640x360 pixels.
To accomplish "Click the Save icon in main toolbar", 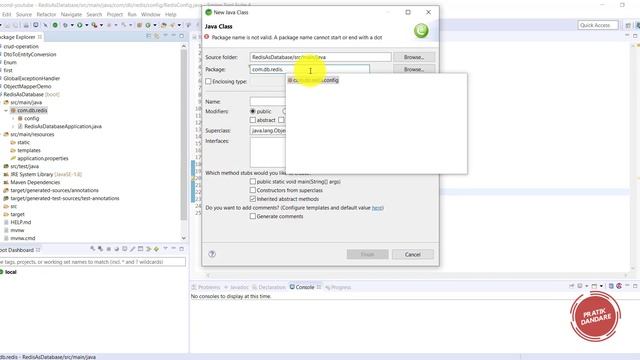I will (8, 25).
